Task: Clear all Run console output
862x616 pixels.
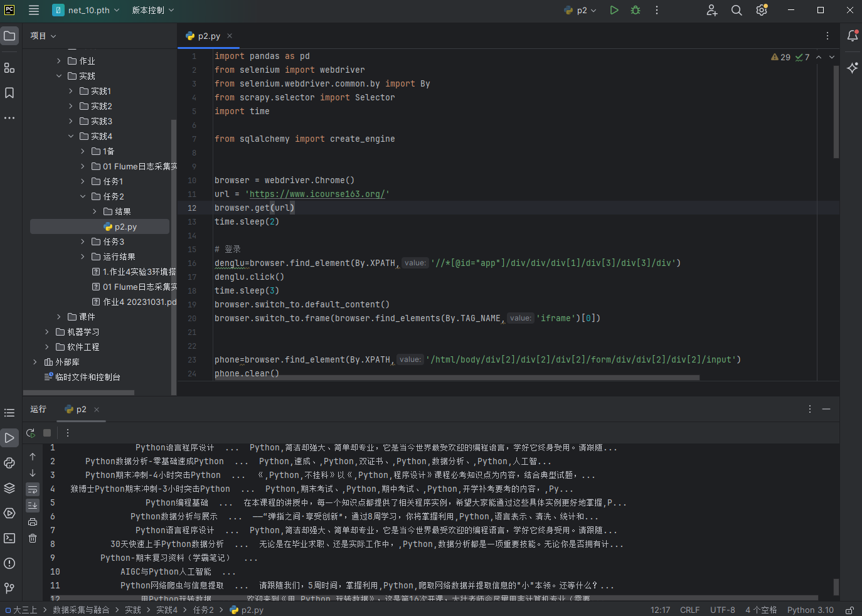Action: [33, 538]
